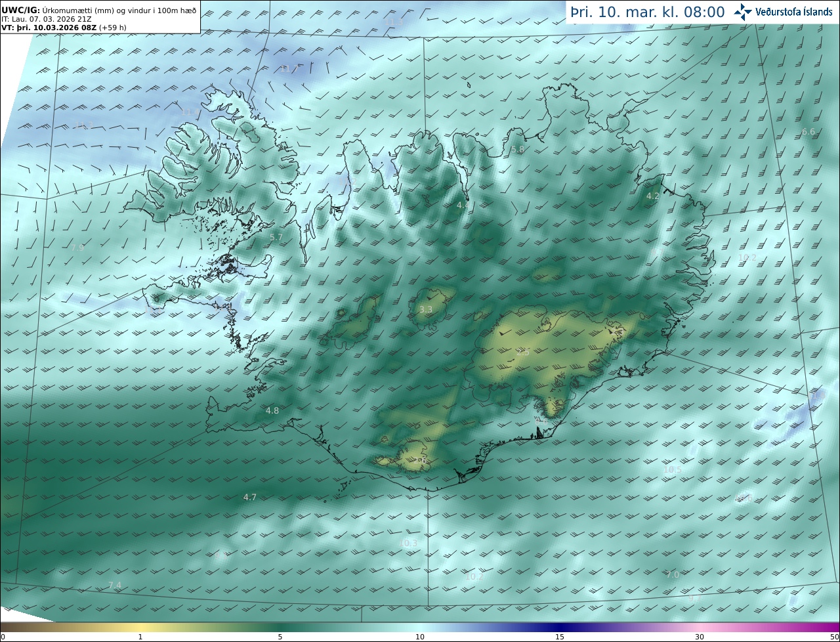Click the 'UWC/IG: Úrkomumætti' title line
Image resolution: width=840 pixels, height=642 pixels.
point(98,10)
